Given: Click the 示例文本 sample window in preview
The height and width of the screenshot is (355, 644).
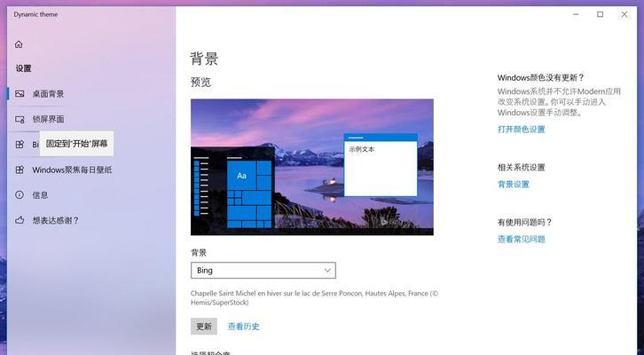Looking at the screenshot, I should point(381,165).
